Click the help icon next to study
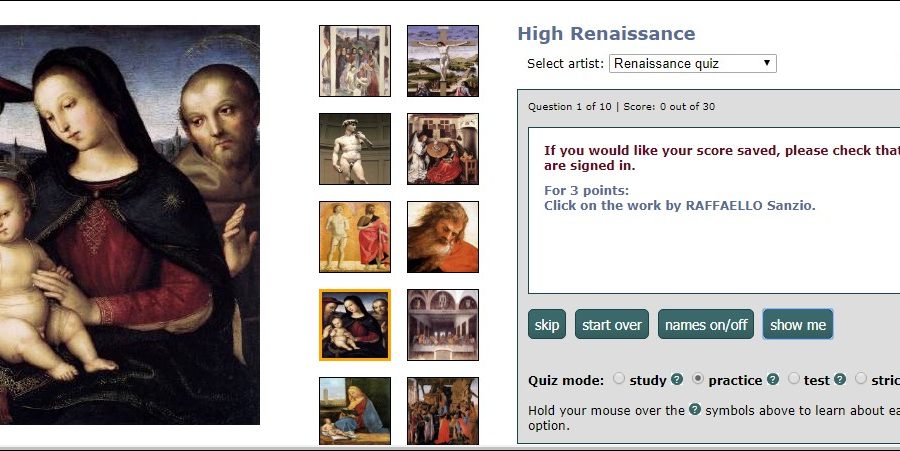This screenshot has width=900, height=451. click(677, 380)
